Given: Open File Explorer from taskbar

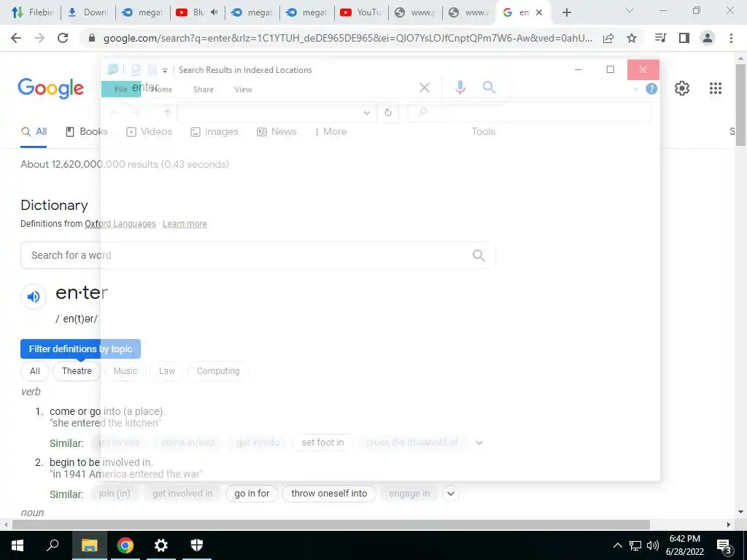Looking at the screenshot, I should [89, 545].
